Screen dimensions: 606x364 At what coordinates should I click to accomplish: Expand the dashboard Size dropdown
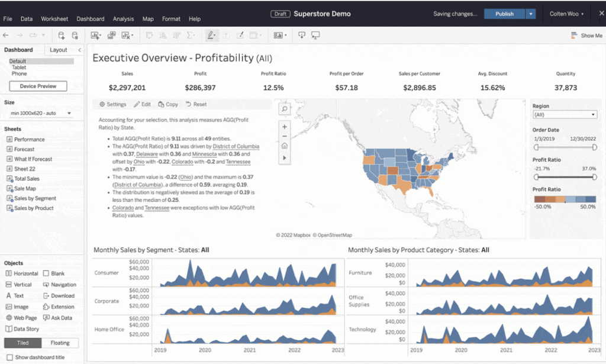click(x=40, y=113)
